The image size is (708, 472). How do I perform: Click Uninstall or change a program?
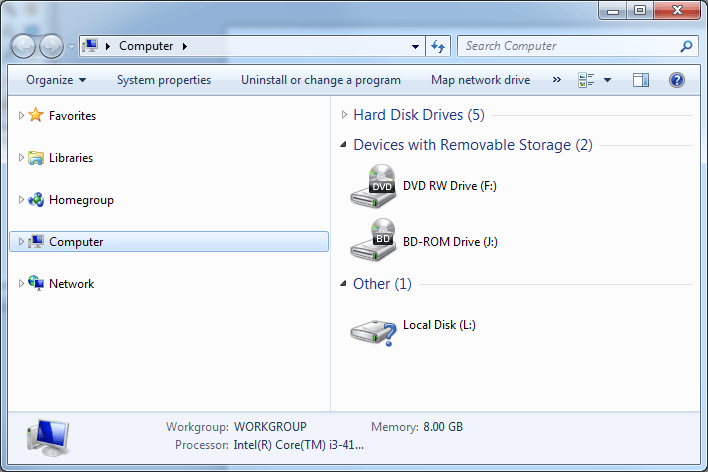click(x=321, y=80)
